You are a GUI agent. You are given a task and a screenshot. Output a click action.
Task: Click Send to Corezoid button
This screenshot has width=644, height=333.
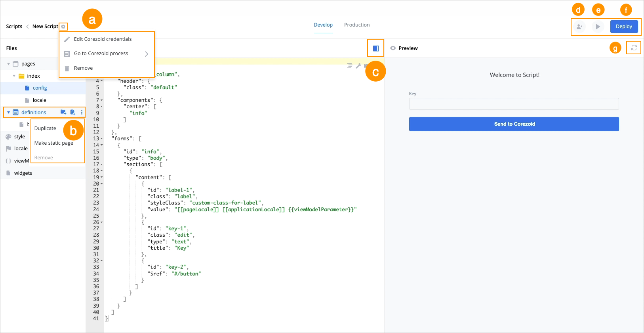click(514, 124)
